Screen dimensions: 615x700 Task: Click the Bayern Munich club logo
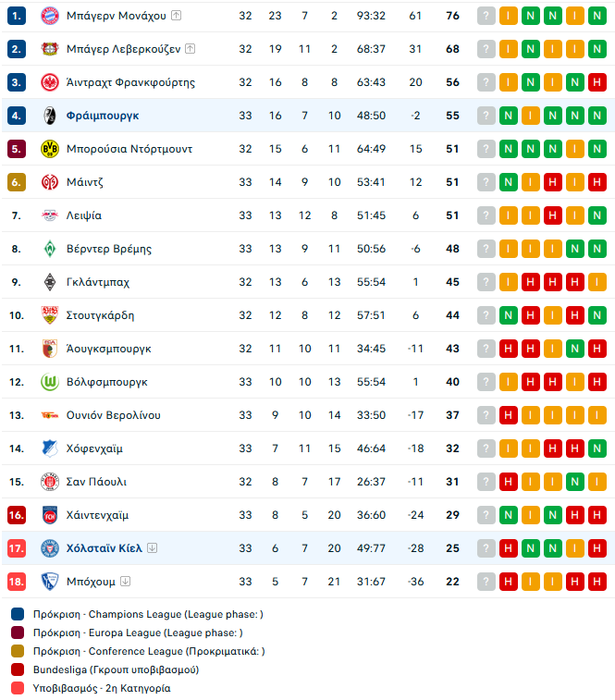coord(50,16)
